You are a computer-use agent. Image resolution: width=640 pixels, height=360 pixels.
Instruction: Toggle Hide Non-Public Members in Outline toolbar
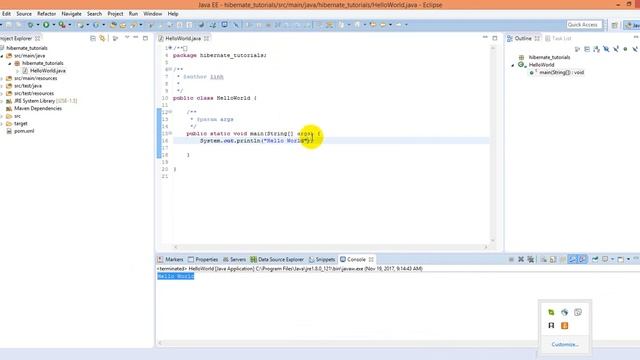(x=625, y=49)
